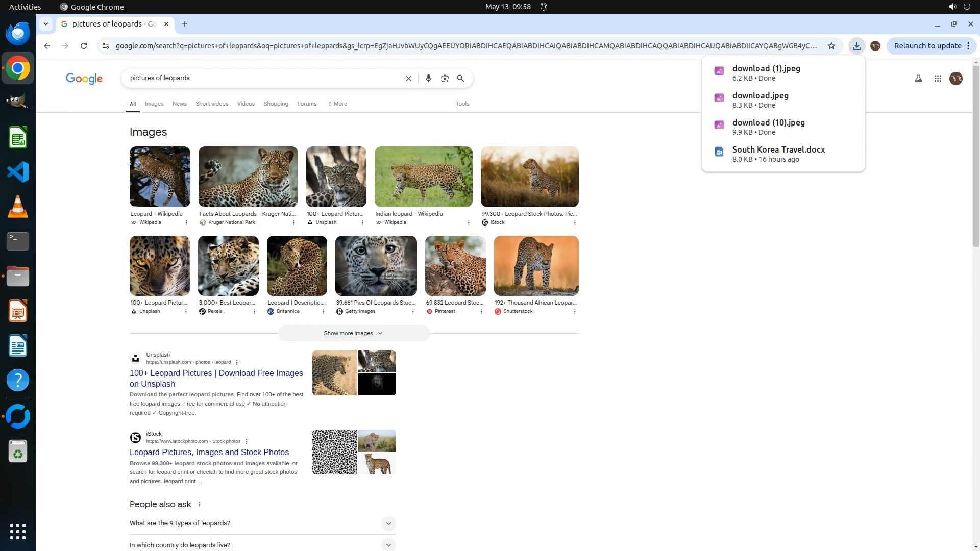Screen dimensions: 980x551
Task: Expand 'In which country do leopards live?'
Action: tap(388, 545)
